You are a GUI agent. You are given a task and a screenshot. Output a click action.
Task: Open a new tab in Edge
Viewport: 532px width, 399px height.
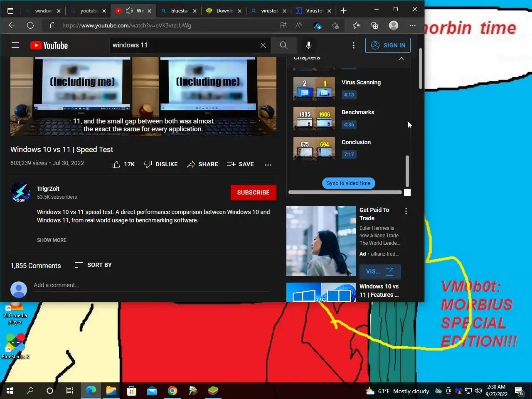(x=343, y=11)
